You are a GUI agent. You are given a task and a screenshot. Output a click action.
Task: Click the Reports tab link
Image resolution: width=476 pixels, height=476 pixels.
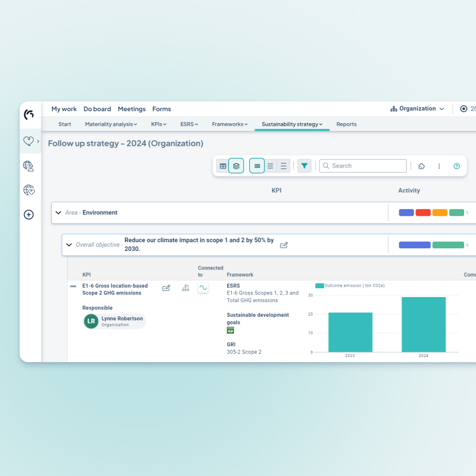coord(346,124)
